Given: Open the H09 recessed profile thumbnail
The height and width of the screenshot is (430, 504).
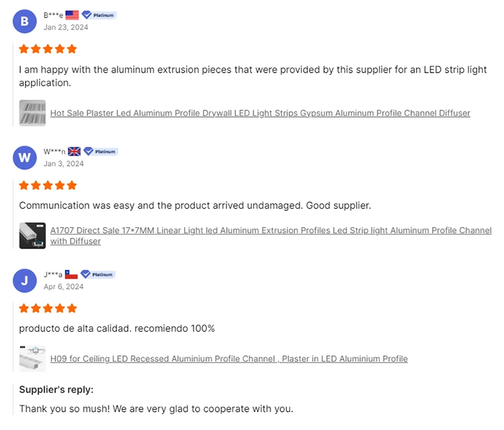Looking at the screenshot, I should 32,359.
